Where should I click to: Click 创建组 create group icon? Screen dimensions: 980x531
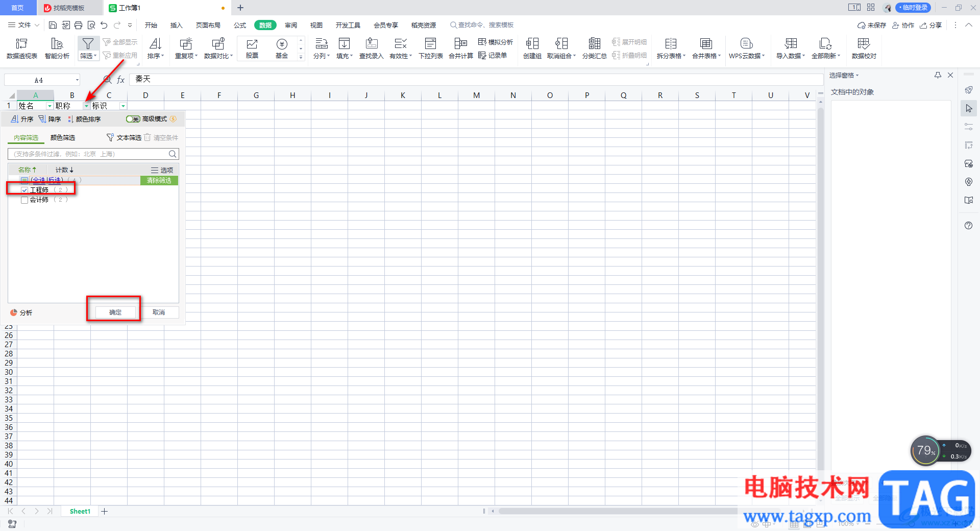tap(532, 44)
